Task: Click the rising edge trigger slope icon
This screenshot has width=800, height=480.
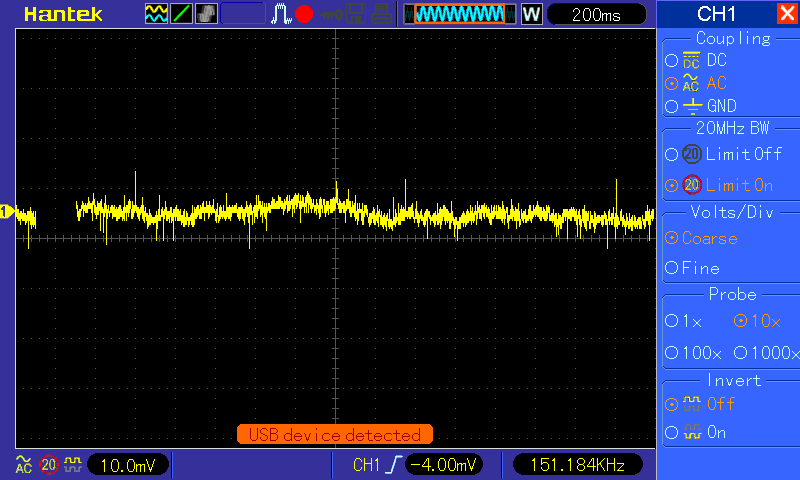Action: click(x=394, y=465)
